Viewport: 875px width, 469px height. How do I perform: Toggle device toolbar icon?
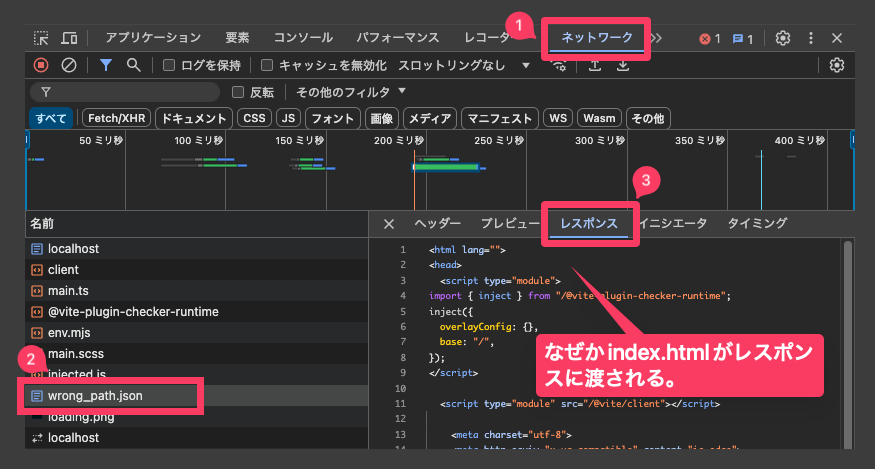tap(69, 38)
